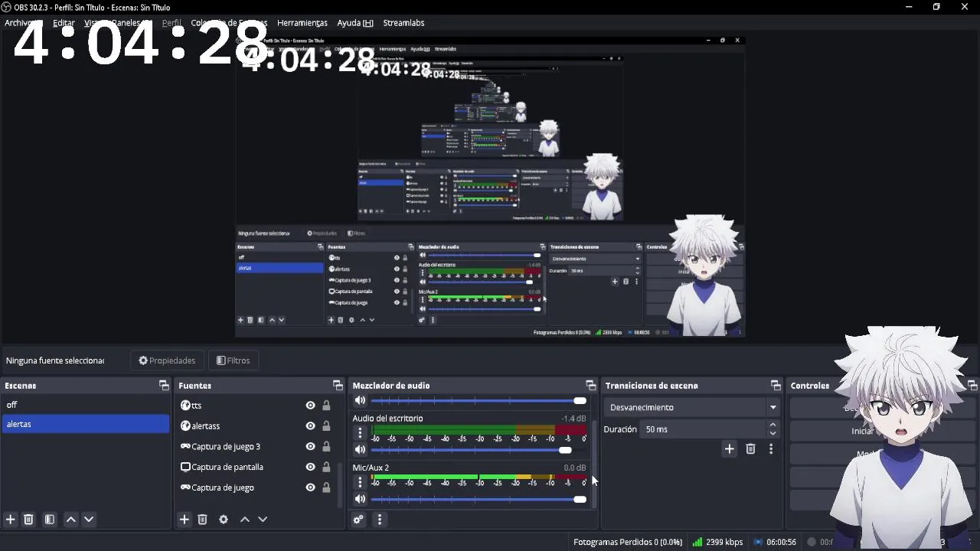Image resolution: width=980 pixels, height=551 pixels.
Task: Mute Mic/Aux 2 speaker icon
Action: pyautogui.click(x=360, y=499)
